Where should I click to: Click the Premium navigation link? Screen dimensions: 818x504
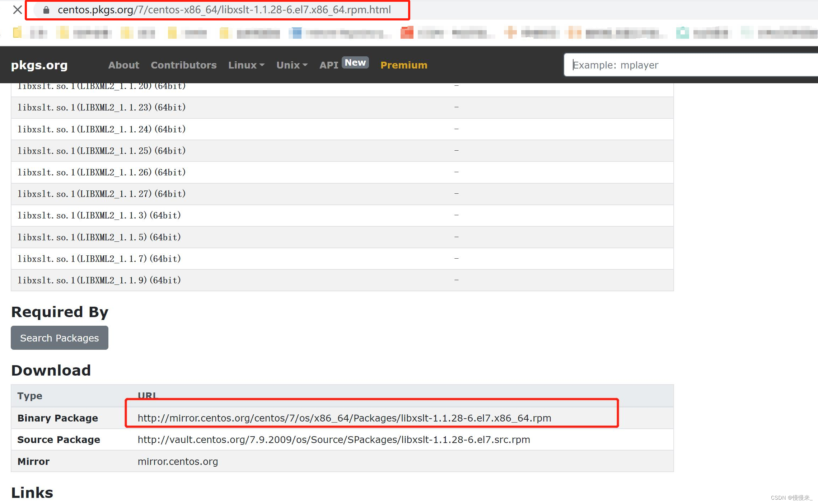coord(404,65)
